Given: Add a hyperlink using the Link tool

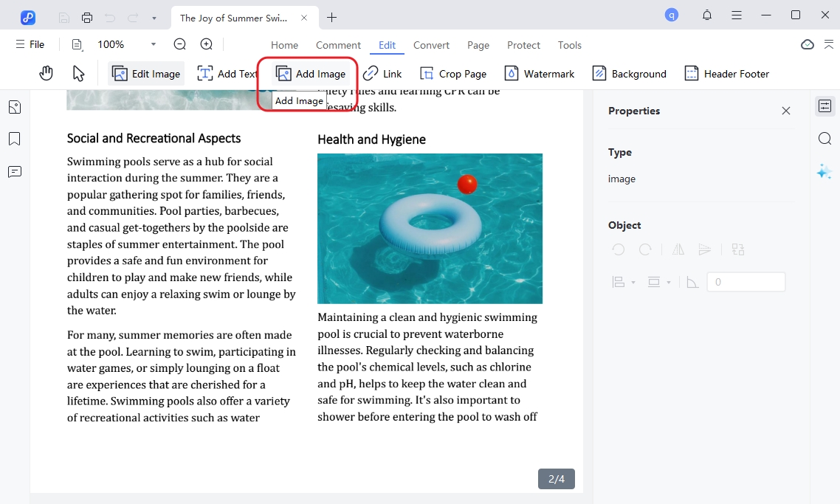Looking at the screenshot, I should pos(383,73).
